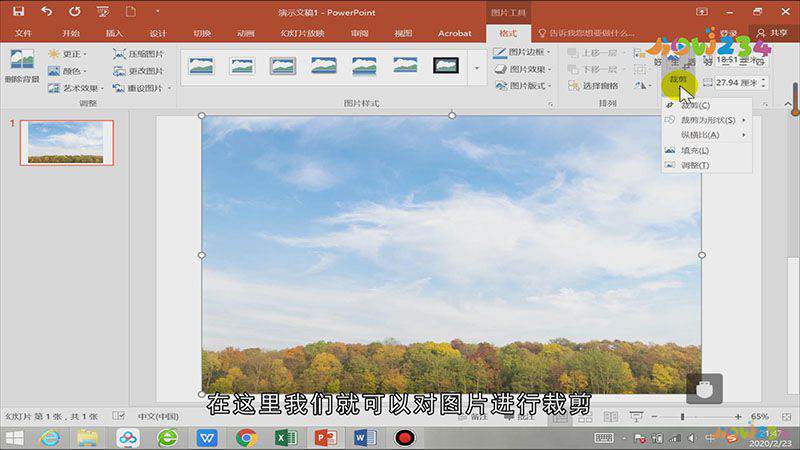Click the fit slide to window icon
The image size is (800, 450).
[787, 417]
